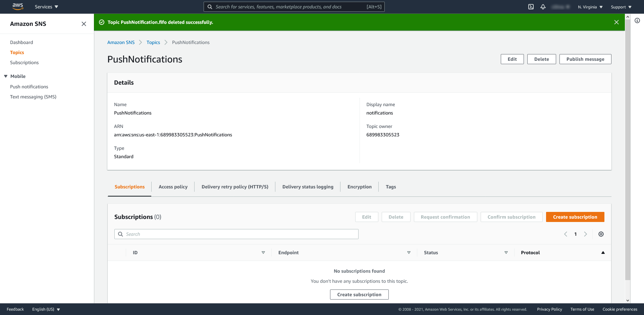Dismiss the green success banner
644x315 pixels.
click(x=616, y=22)
